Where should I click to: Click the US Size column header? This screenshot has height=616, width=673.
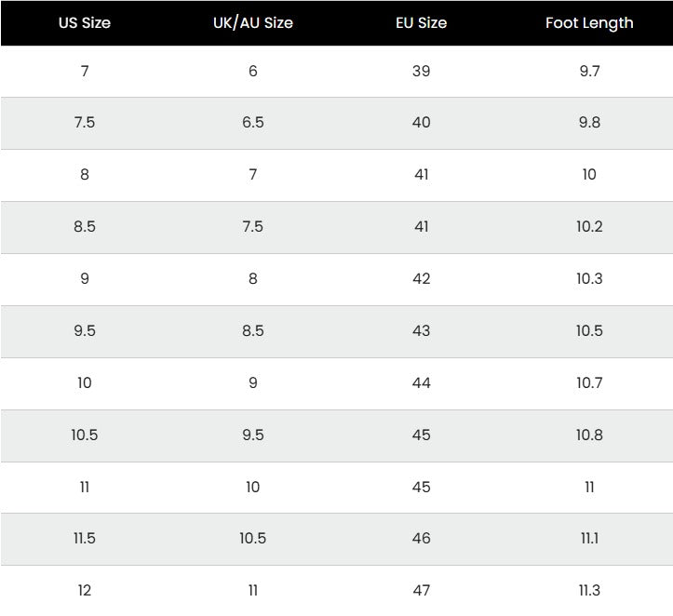click(84, 23)
